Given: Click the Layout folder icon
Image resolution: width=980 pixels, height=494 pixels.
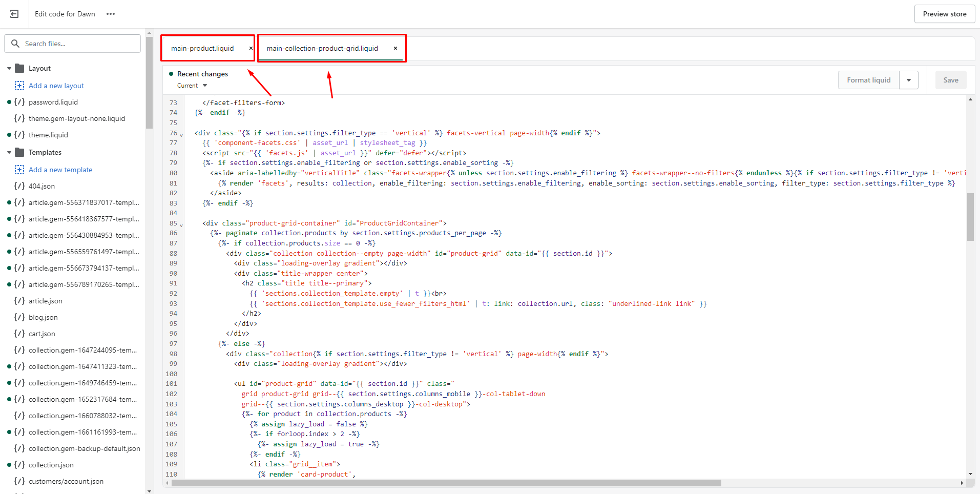Looking at the screenshot, I should pyautogui.click(x=20, y=68).
